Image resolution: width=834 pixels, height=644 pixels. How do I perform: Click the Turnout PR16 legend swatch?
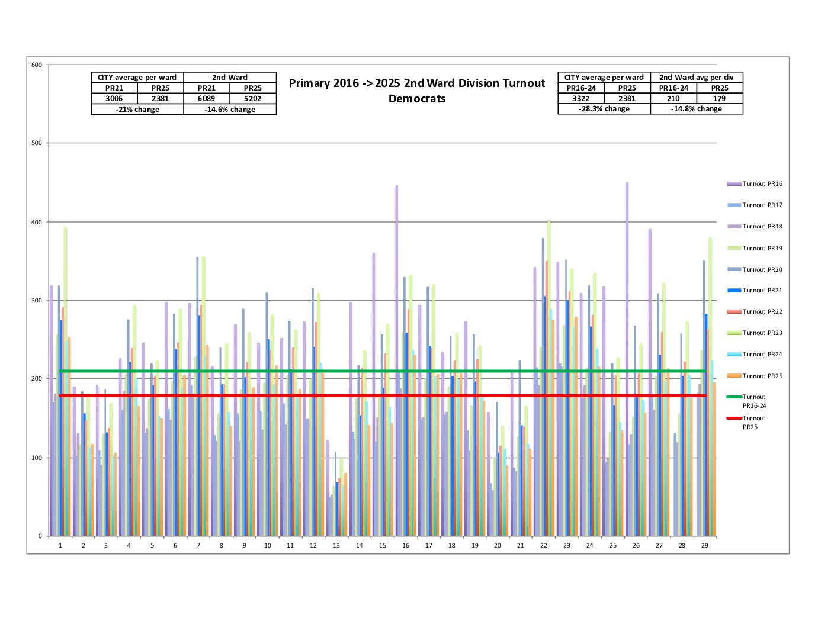pyautogui.click(x=734, y=184)
